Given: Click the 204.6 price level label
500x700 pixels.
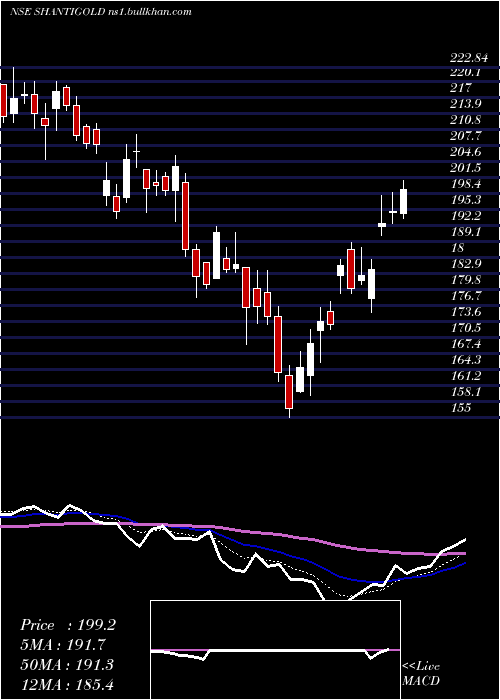Looking at the screenshot, I should (466, 152).
